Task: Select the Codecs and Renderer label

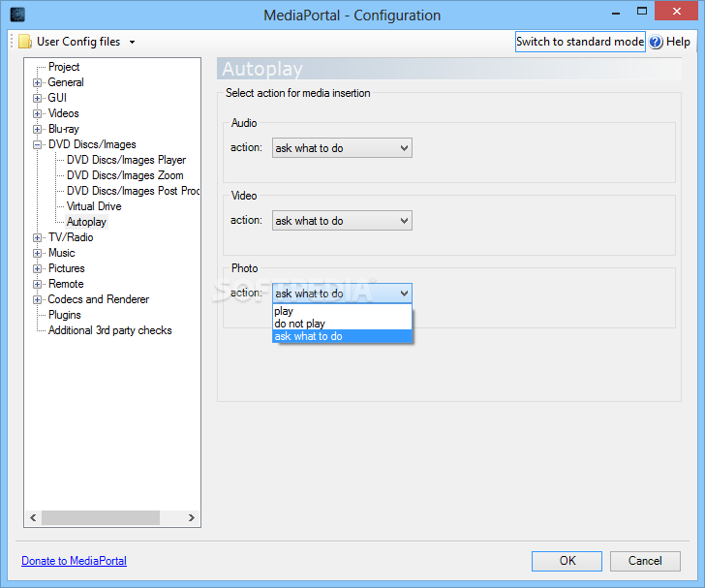Action: tap(99, 299)
